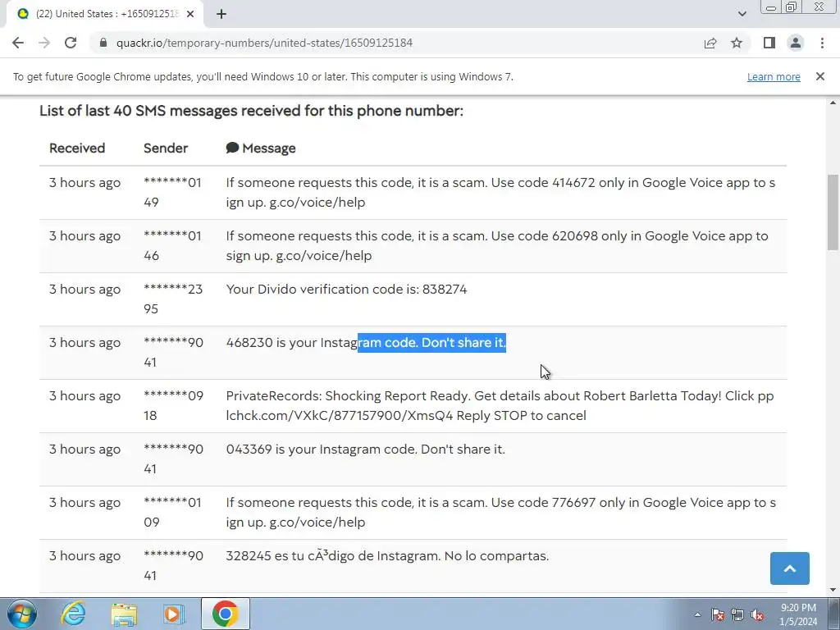The height and width of the screenshot is (630, 840).
Task: Click scrollbar up arrow
Action: pos(833,103)
